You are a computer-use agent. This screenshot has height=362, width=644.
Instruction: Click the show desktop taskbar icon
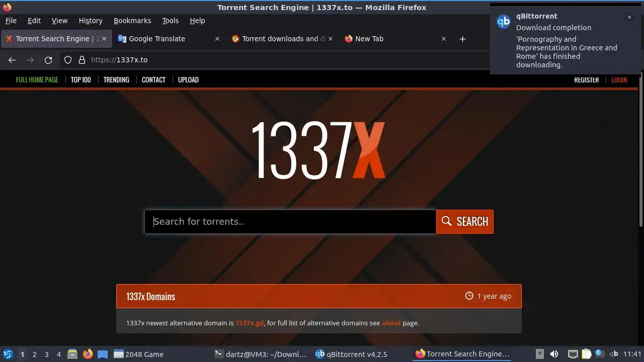tap(103, 354)
